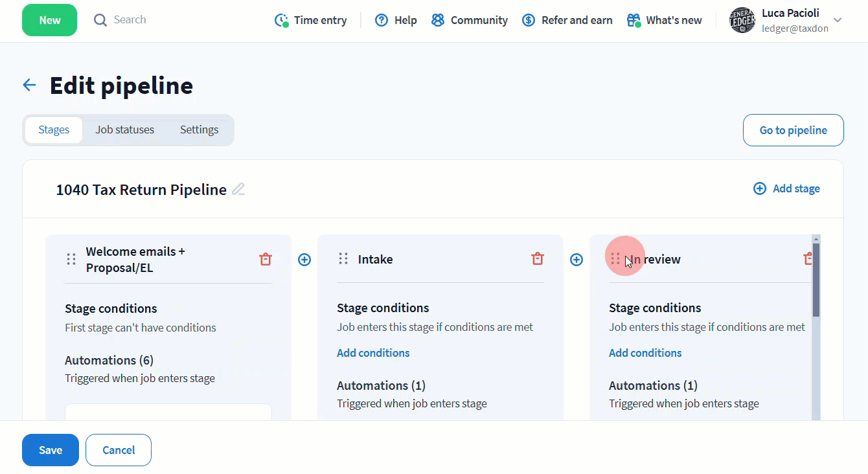Image resolution: width=868 pixels, height=474 pixels.
Task: Open the Community page
Action: [x=470, y=20]
